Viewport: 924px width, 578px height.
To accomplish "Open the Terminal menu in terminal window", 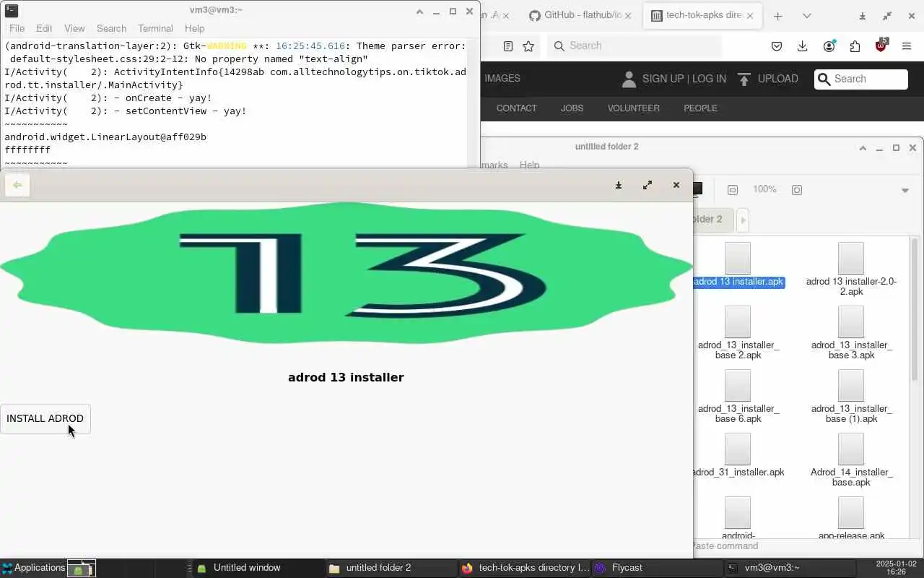I will point(155,28).
